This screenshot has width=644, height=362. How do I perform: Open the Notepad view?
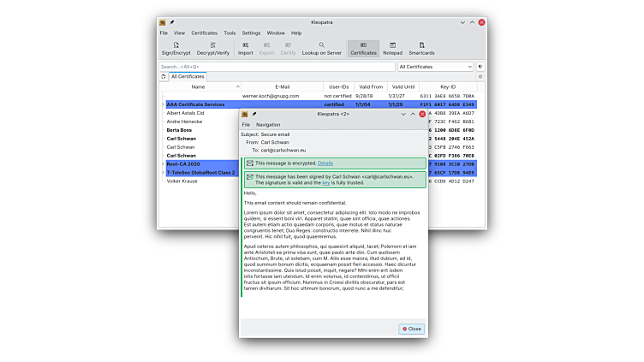click(392, 48)
